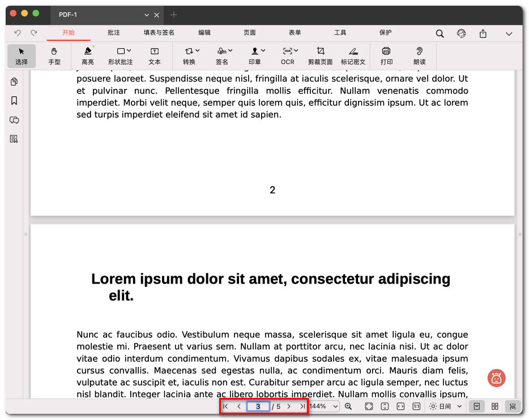Open the bookmarks panel
Image resolution: width=529 pixels, height=420 pixels.
click(14, 100)
